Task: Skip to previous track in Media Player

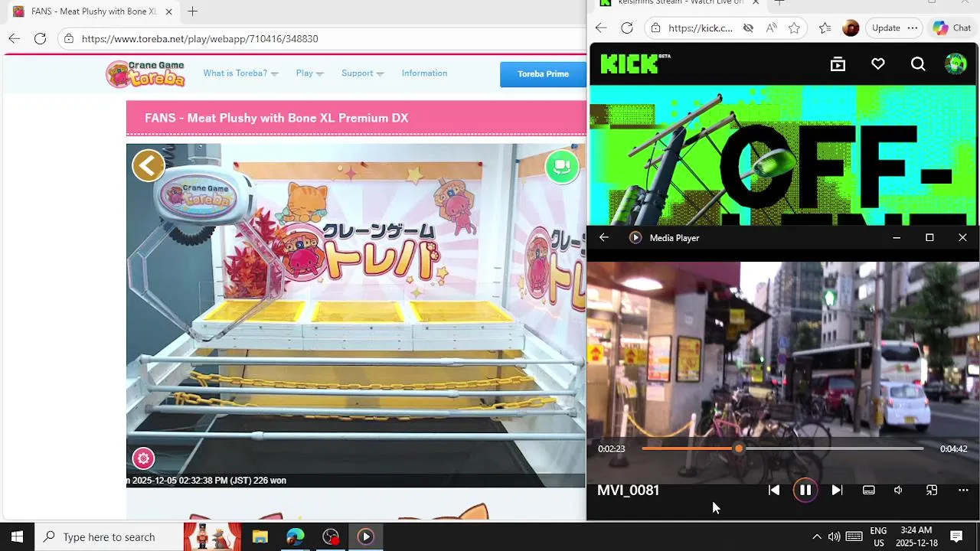Action: coord(774,491)
